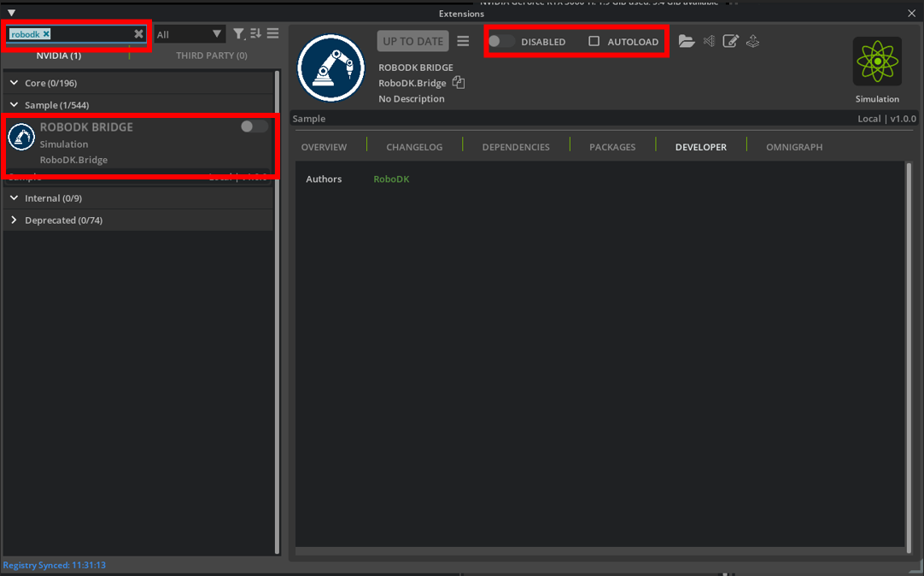Open the extensions panel hamburger menu
924x576 pixels.
[x=272, y=33]
